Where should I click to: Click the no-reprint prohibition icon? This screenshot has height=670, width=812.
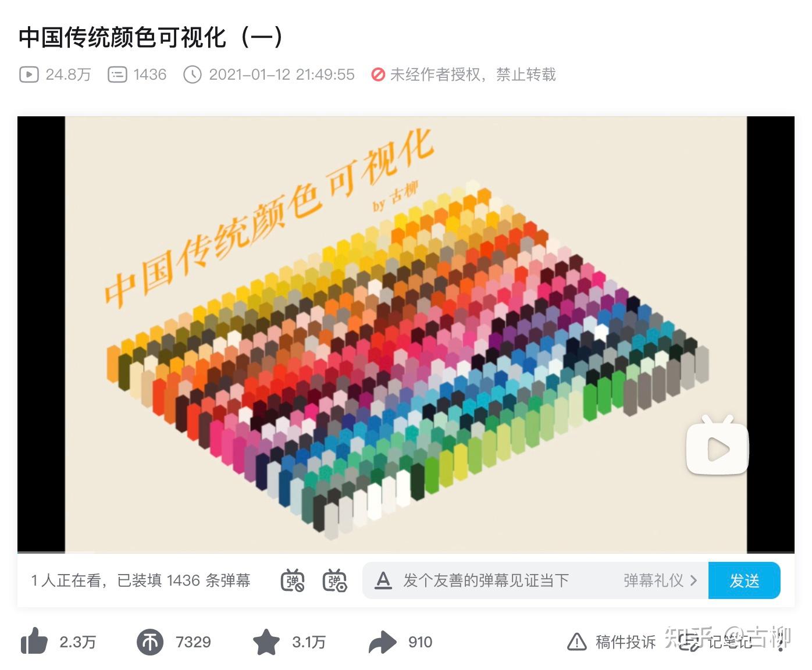point(378,74)
